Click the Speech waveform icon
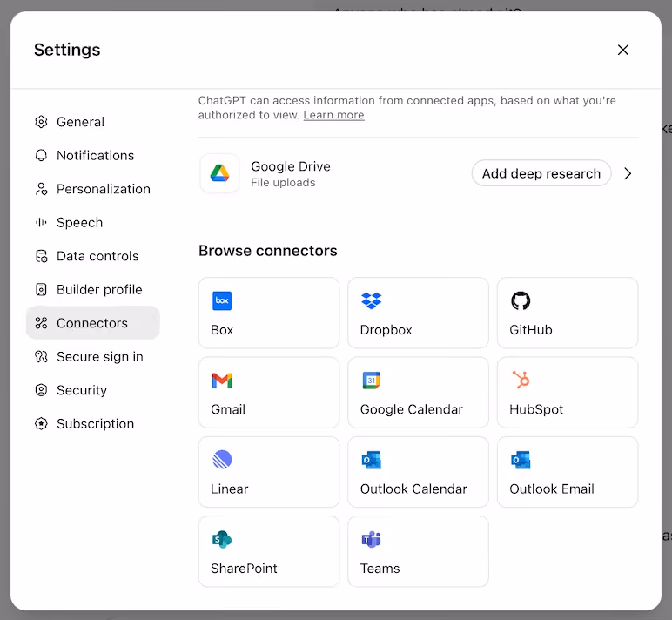 pyautogui.click(x=41, y=223)
